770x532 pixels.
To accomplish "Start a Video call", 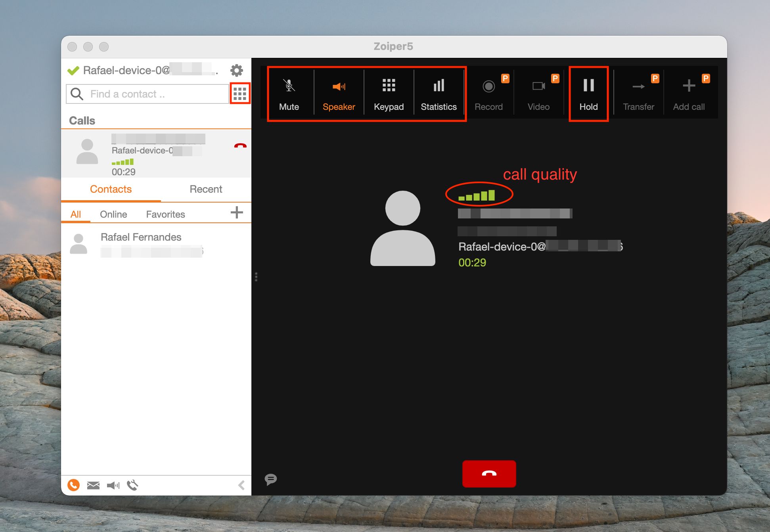I will coord(538,93).
